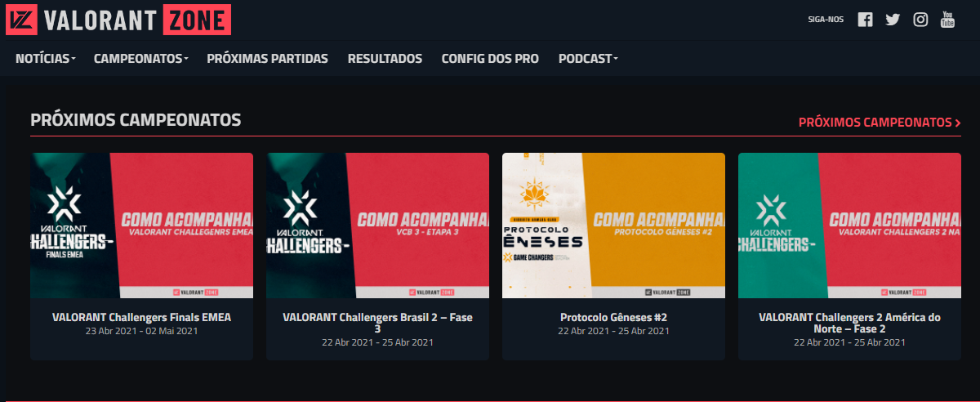The image size is (980, 402).
Task: Click the red Próximos Campeonatos link
Action: (879, 123)
